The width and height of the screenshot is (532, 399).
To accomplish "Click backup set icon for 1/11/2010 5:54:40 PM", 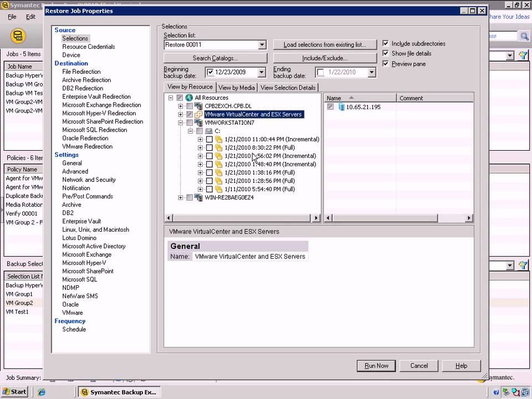I will 219,190.
